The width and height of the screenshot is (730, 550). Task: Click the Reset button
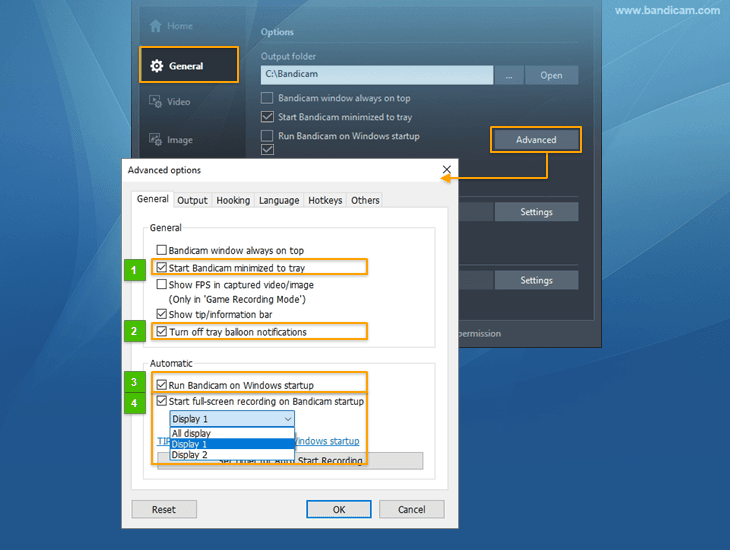(x=164, y=509)
